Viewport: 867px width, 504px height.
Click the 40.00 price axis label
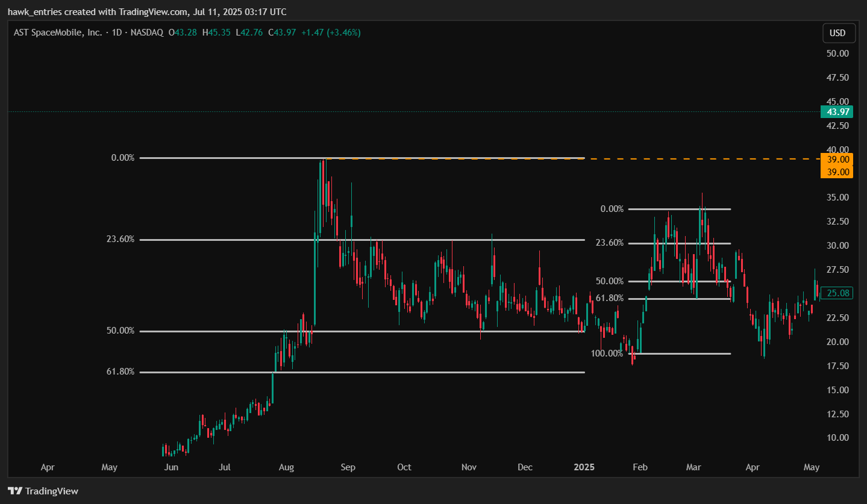(x=838, y=149)
